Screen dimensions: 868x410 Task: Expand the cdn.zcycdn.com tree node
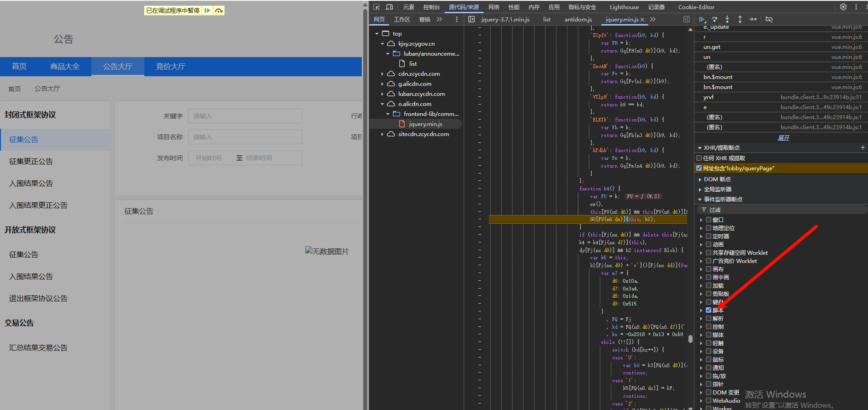tap(382, 74)
